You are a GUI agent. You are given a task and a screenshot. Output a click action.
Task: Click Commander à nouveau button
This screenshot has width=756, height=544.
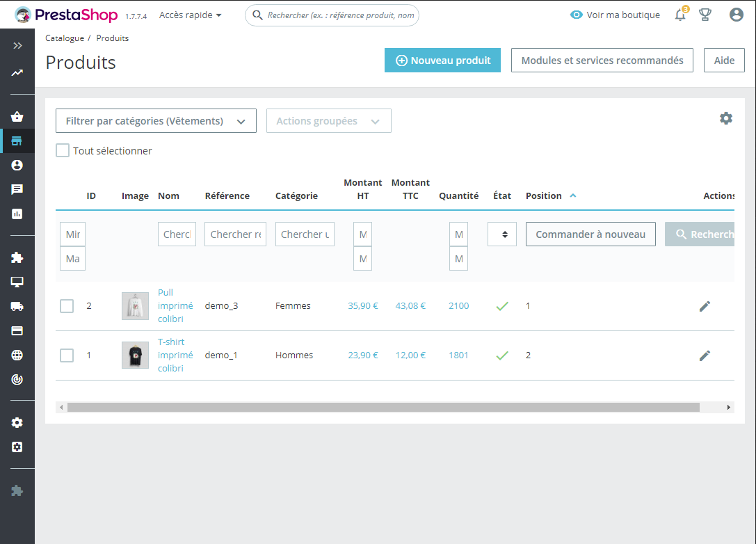tap(590, 234)
